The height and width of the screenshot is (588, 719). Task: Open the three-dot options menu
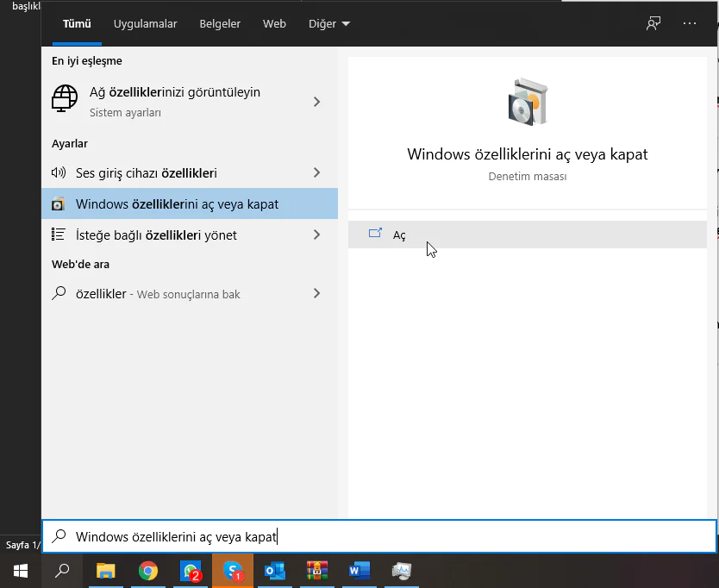[x=690, y=23]
